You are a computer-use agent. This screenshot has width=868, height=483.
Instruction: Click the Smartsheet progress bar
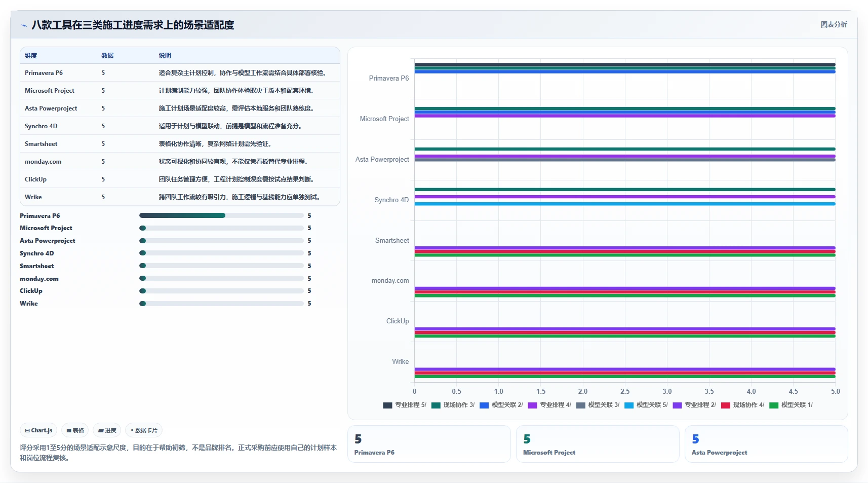pos(221,266)
